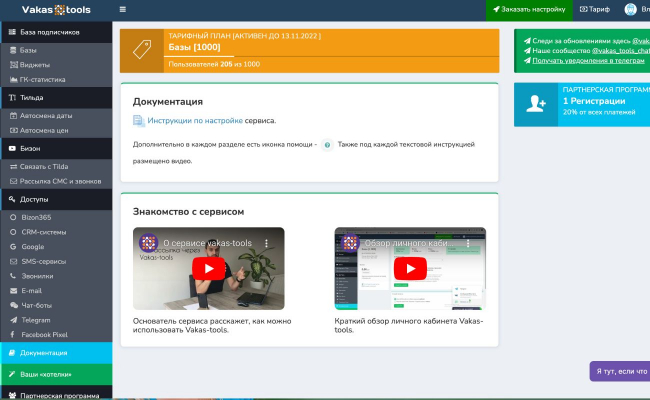Expand the Доступы section header
Screen dimensions: 650x400
pos(56,199)
